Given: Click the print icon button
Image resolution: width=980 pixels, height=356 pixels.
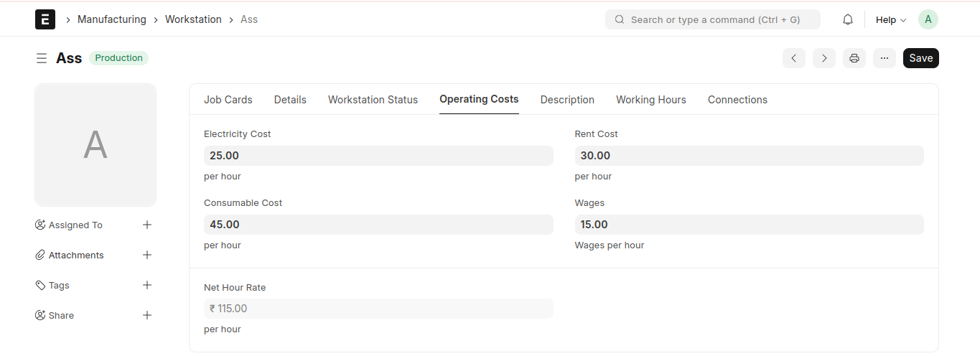Looking at the screenshot, I should coord(854,58).
